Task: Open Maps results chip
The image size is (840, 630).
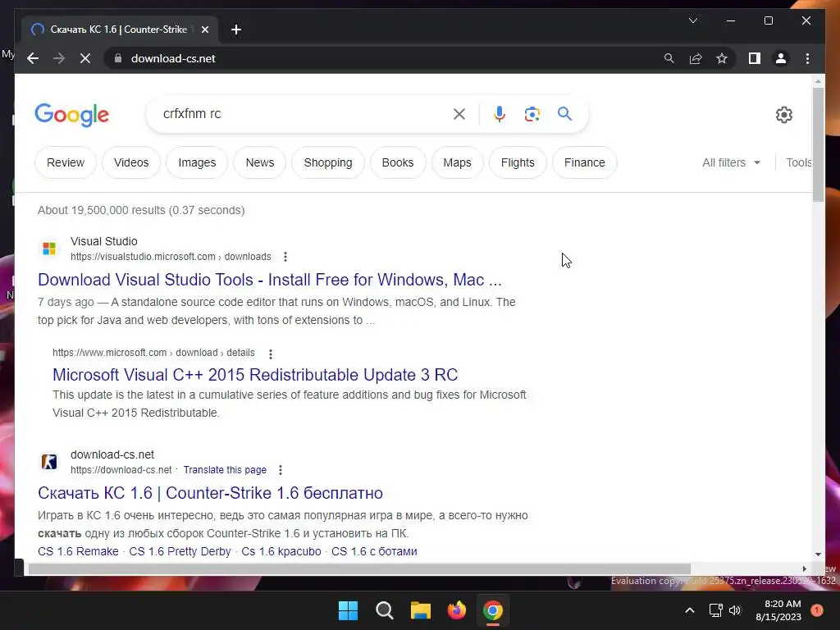Action: click(x=457, y=162)
